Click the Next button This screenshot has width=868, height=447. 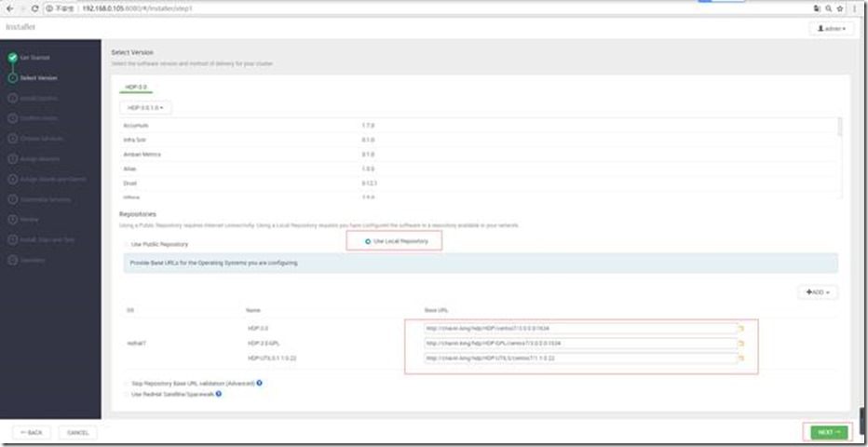point(829,432)
